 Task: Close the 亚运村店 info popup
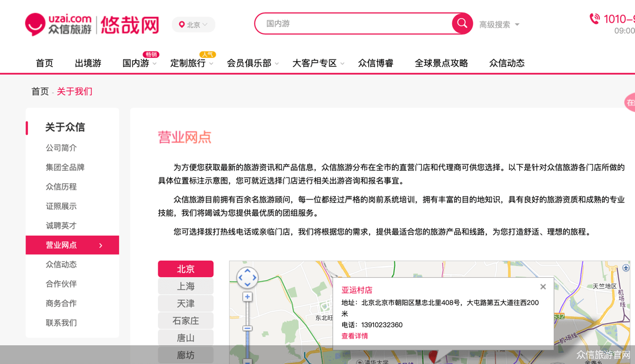point(543,287)
